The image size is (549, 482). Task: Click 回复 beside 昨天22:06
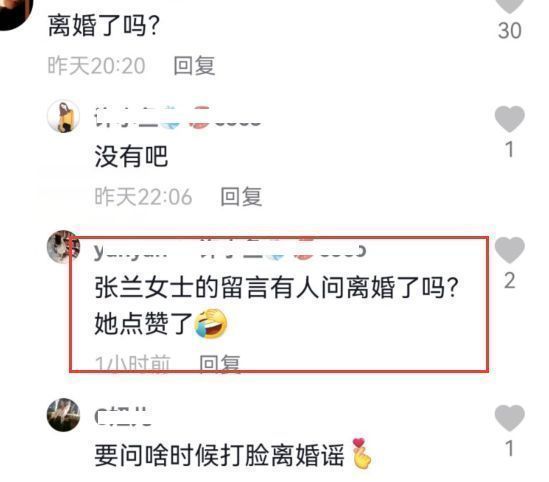click(x=241, y=196)
